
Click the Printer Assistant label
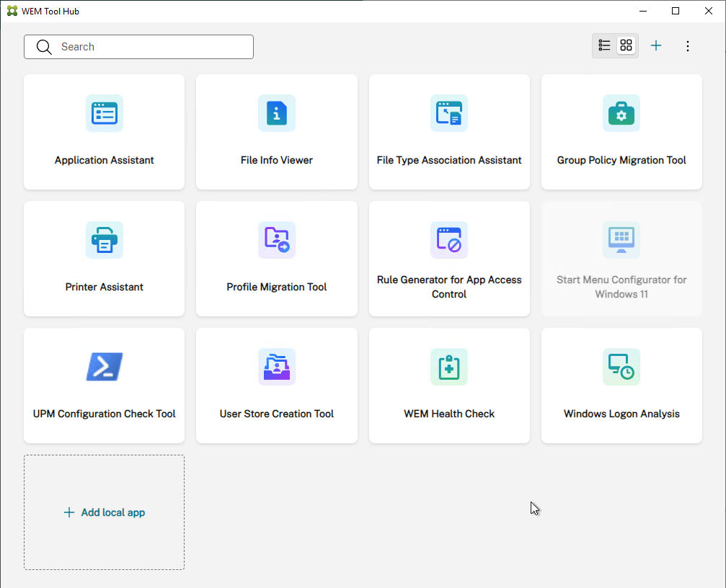(x=104, y=287)
